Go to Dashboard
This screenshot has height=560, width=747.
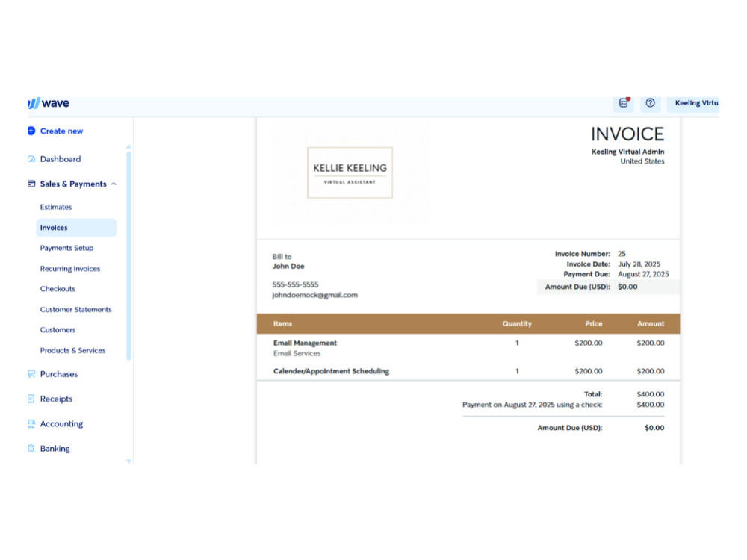[60, 159]
